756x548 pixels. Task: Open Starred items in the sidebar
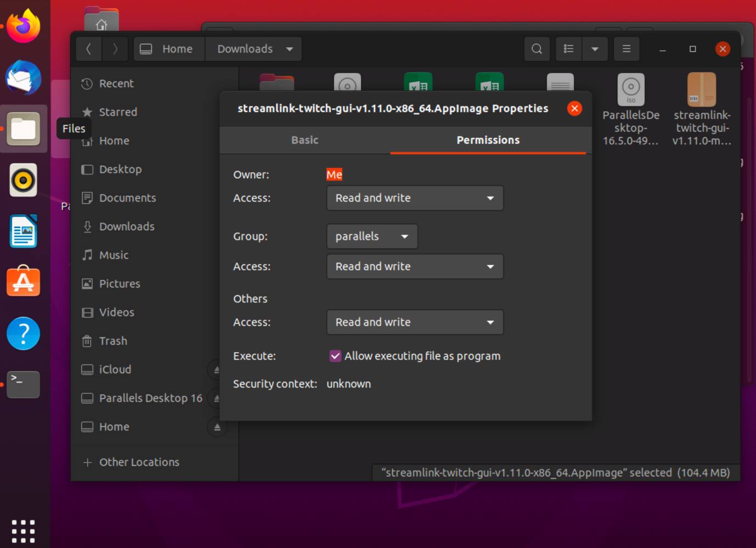118,112
